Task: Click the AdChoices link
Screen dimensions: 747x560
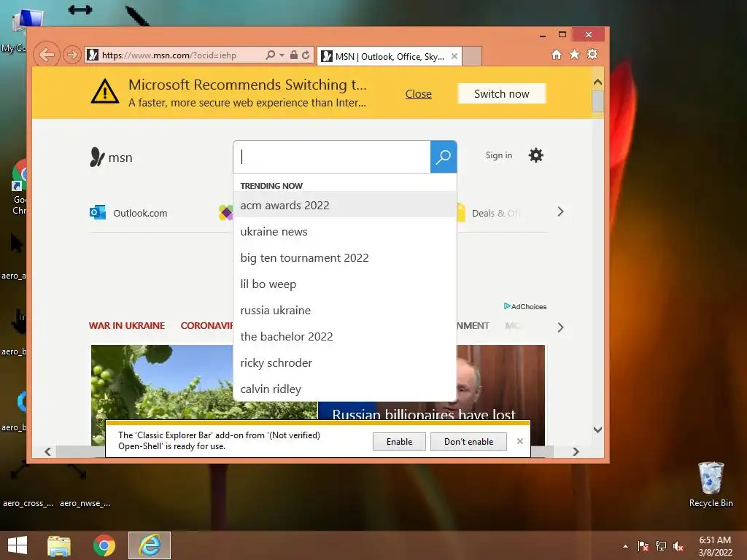Action: click(x=525, y=306)
